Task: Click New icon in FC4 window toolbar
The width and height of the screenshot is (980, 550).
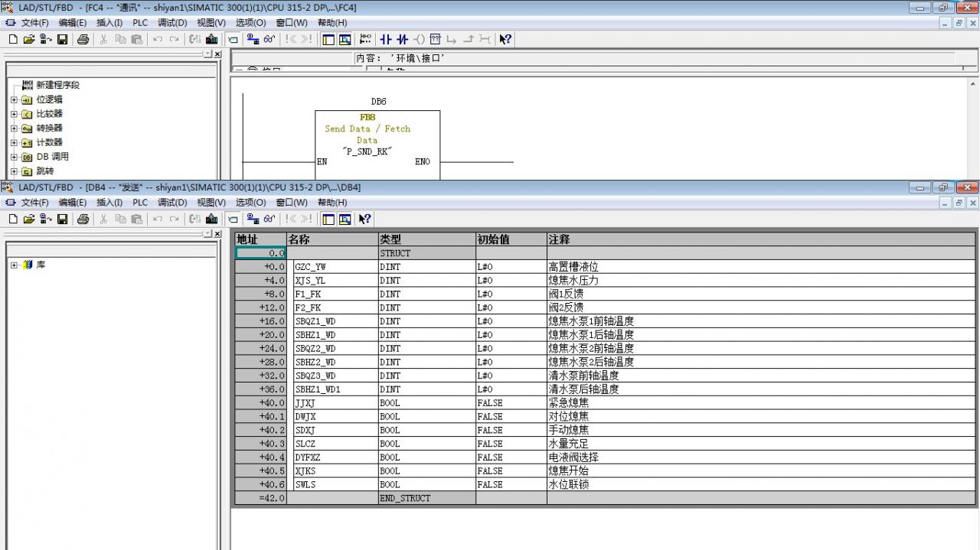Action: pyautogui.click(x=13, y=39)
